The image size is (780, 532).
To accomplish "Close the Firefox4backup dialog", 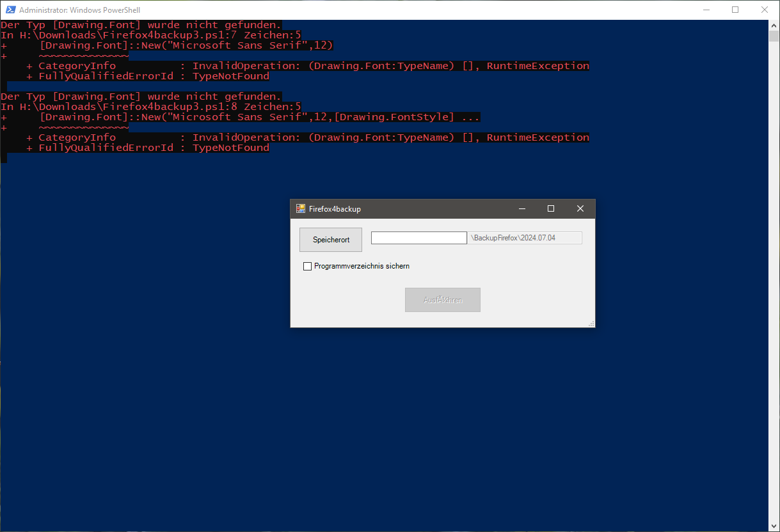I will (x=580, y=208).
